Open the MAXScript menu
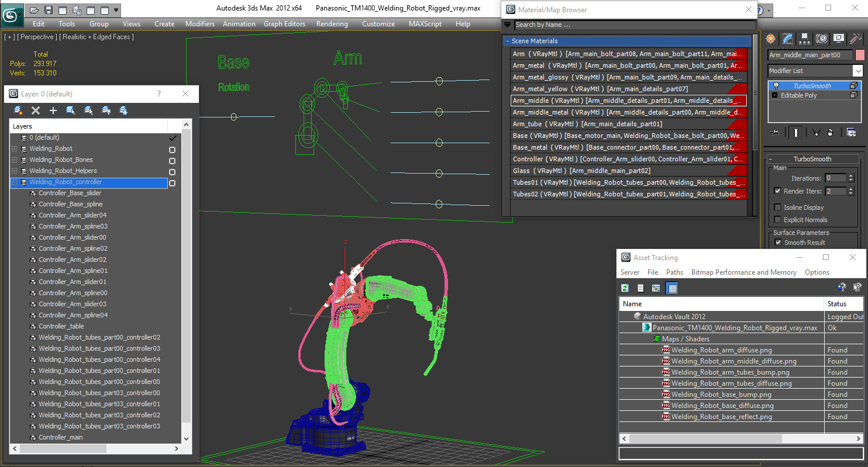Image resolution: width=868 pixels, height=467 pixels. 425,24
